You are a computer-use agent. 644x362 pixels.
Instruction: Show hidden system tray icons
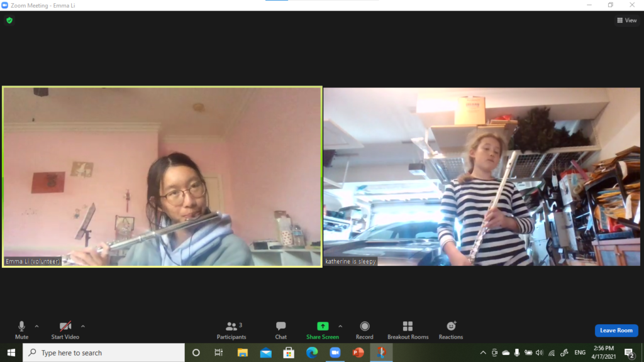pyautogui.click(x=483, y=353)
